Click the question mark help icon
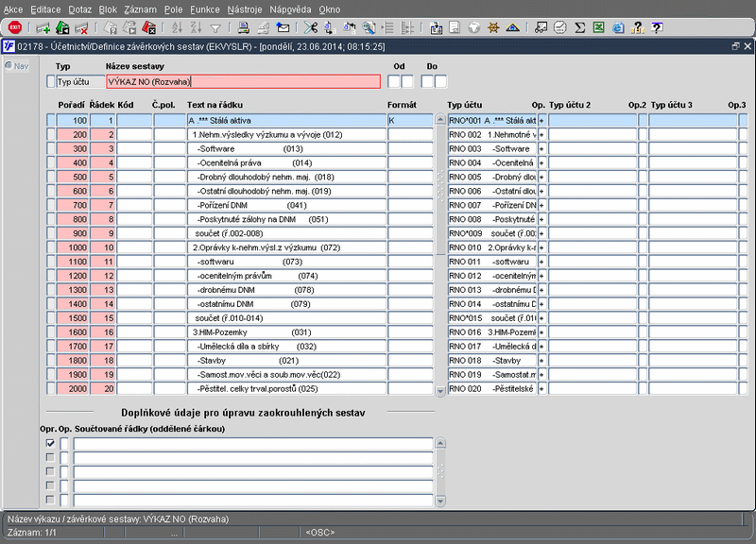The image size is (756, 544). tap(657, 28)
